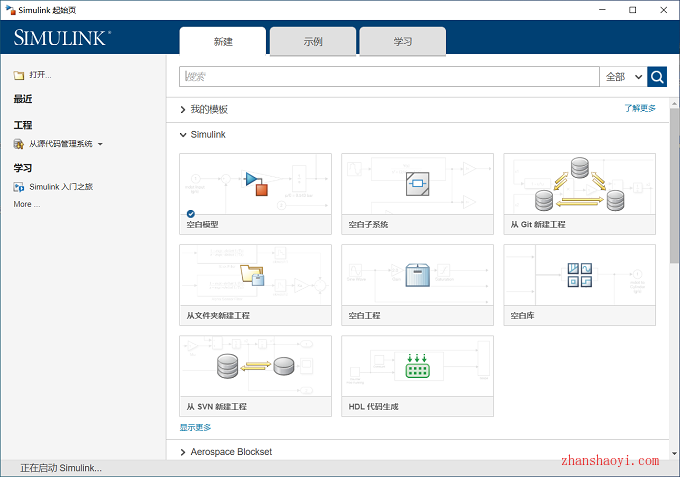Viewport: 680px width, 477px height.
Task: Select the 空白库 card label
Action: point(522,316)
